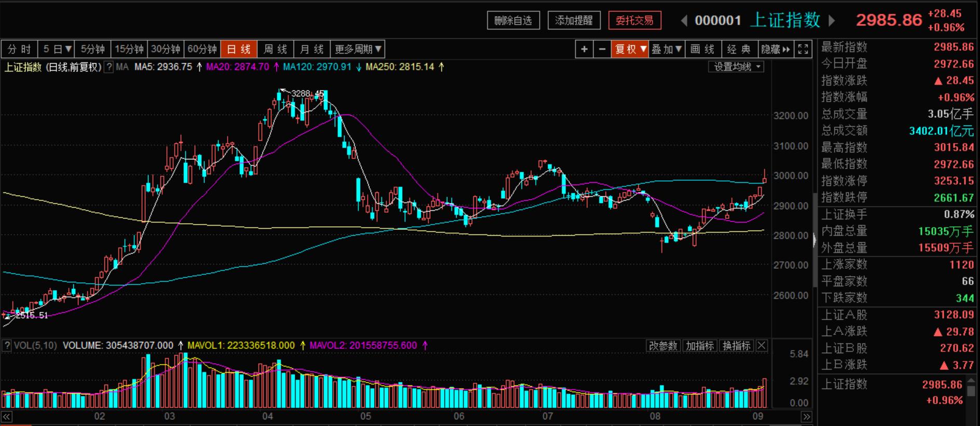Jump the timeline left with the double-arrow
This screenshot has width=980, height=426.
(x=6, y=417)
